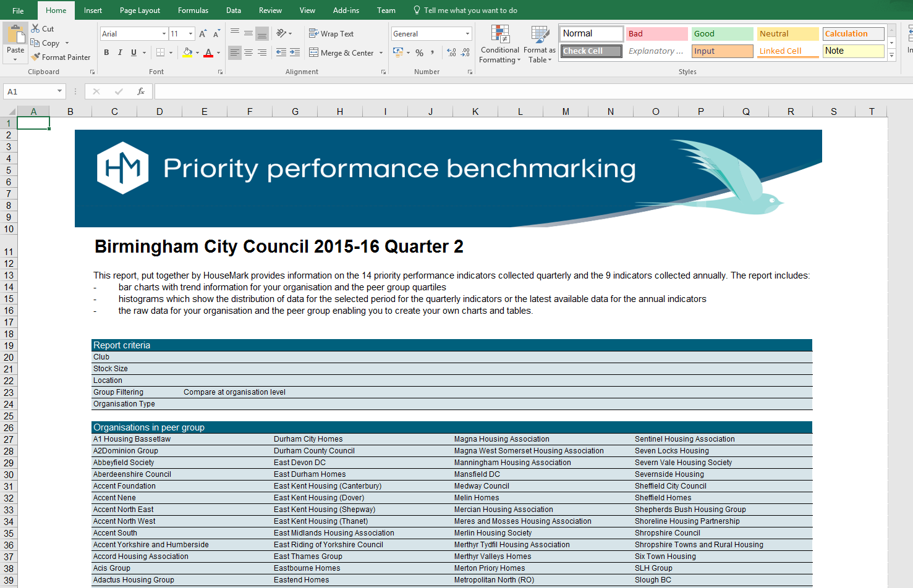Apply the Normal cell style

592,33
